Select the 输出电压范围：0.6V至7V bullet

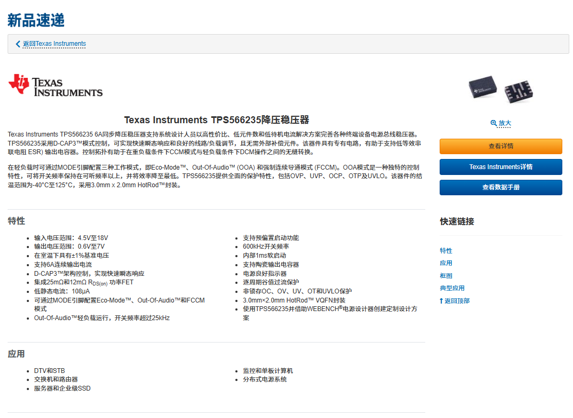69,247
